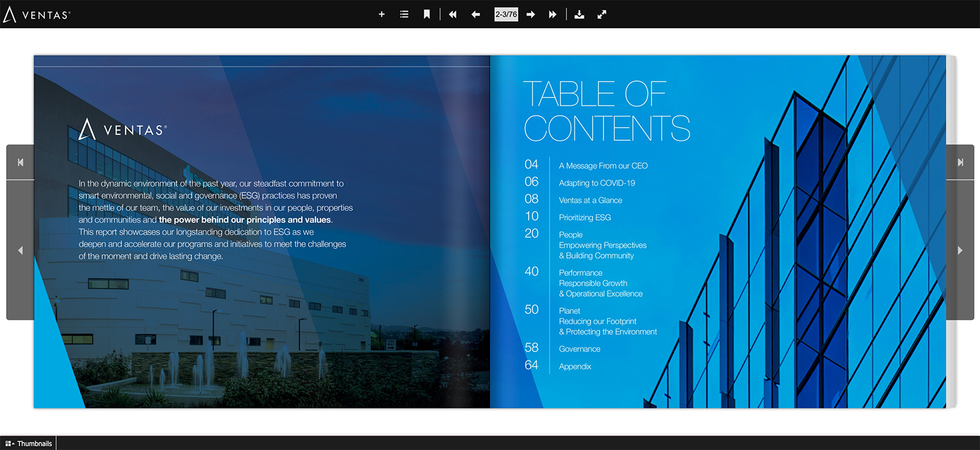
Task: Download the document via download icon
Action: (x=579, y=14)
